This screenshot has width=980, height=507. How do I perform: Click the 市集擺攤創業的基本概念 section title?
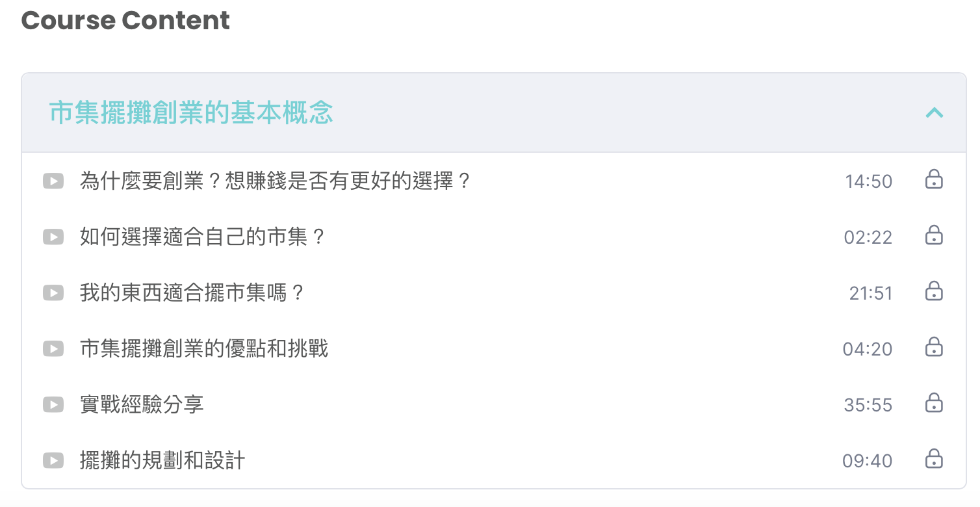(x=191, y=113)
